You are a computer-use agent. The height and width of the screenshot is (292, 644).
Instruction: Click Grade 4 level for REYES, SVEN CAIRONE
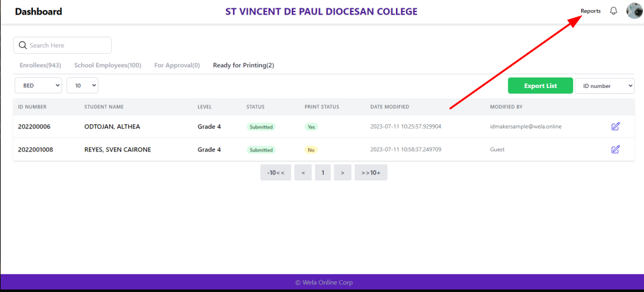[x=209, y=149]
